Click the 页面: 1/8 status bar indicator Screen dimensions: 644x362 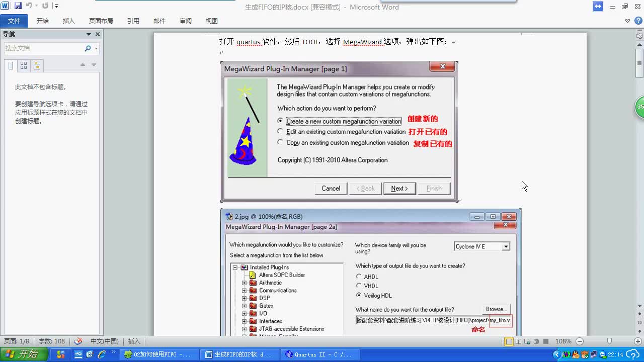pos(17,341)
